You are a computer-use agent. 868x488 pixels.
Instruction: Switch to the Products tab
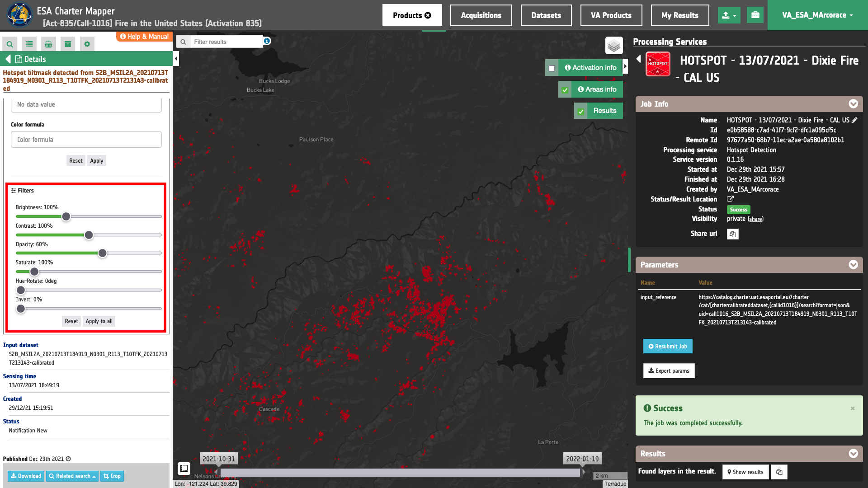pyautogui.click(x=412, y=15)
